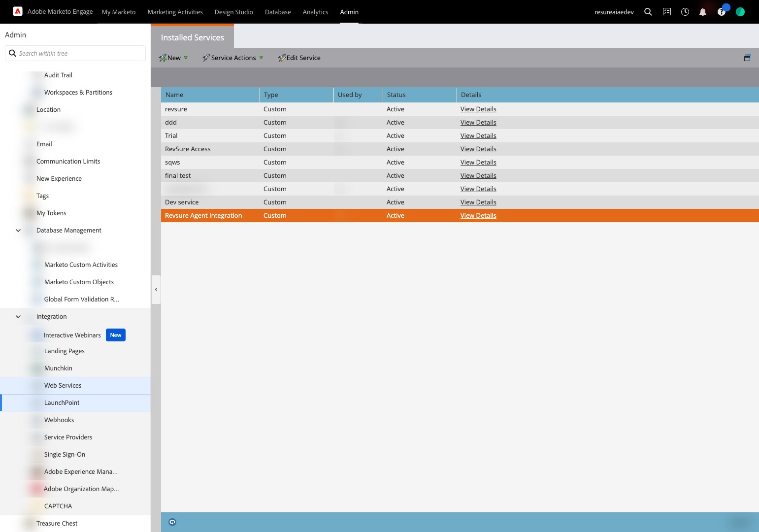The image size is (759, 532).
Task: Select Service Providers tree item
Action: (x=68, y=437)
